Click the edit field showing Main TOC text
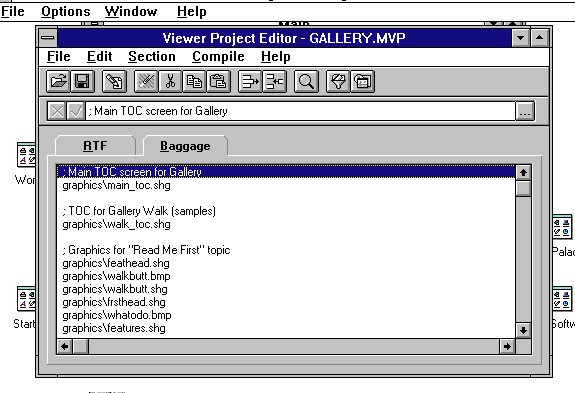This screenshot has width=575, height=393. tap(300, 111)
